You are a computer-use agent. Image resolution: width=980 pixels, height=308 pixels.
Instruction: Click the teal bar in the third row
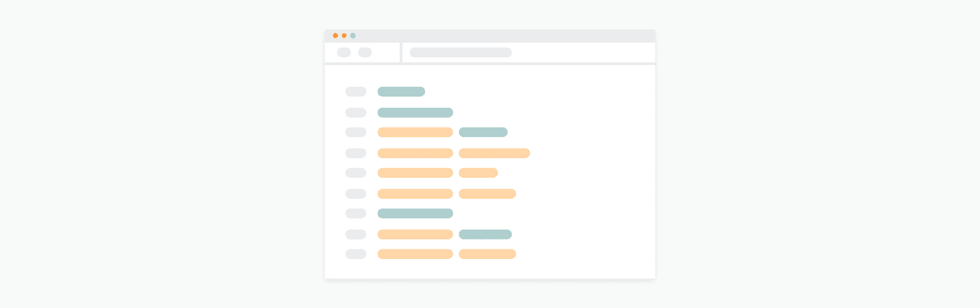483,132
